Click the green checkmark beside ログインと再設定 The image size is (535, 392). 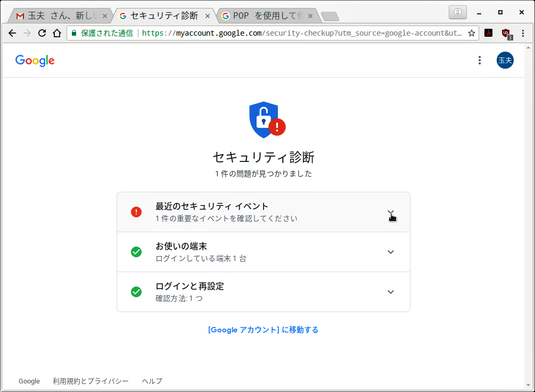pos(136,292)
